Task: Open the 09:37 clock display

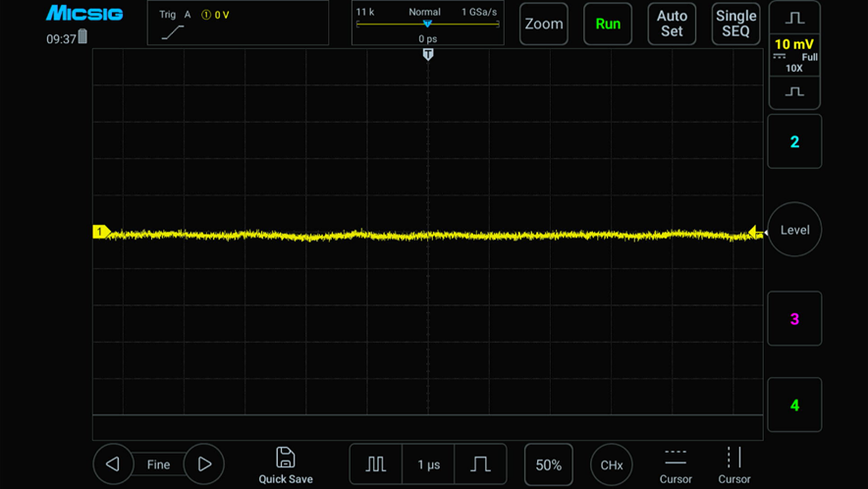Action: point(61,39)
